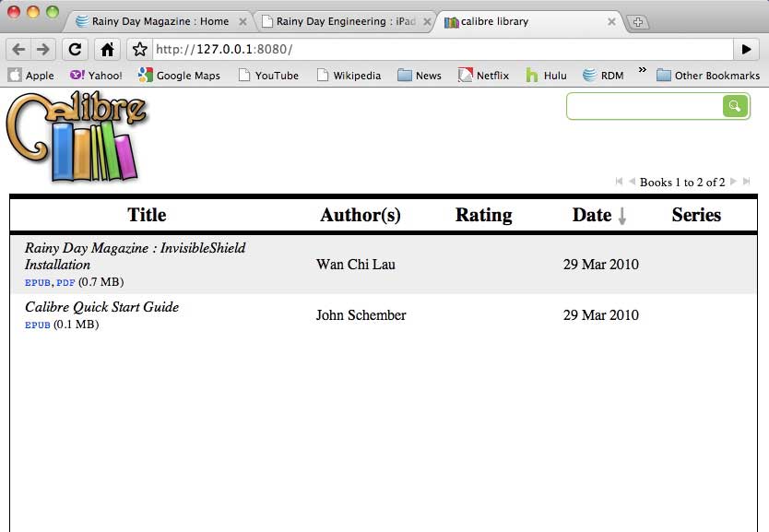Go to the browser Home page icon

point(107,49)
